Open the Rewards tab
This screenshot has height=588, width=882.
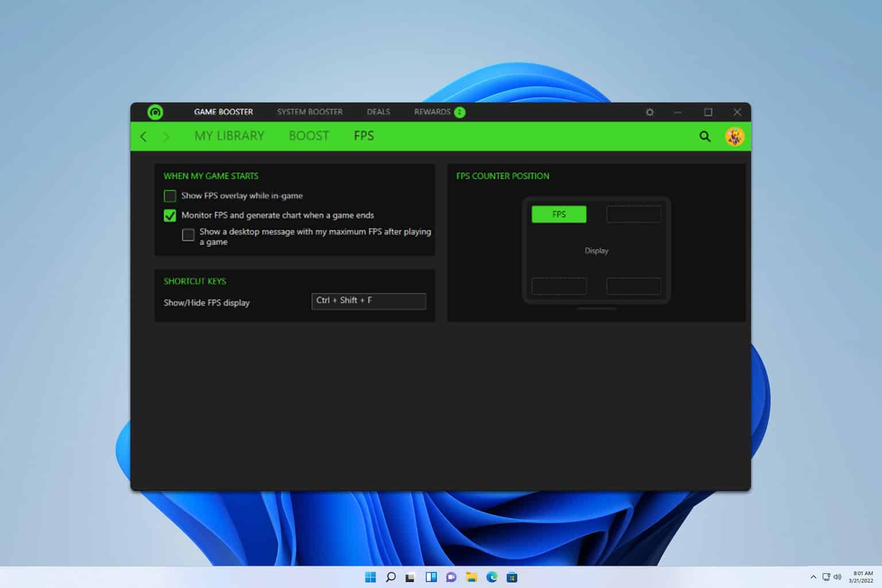(x=432, y=112)
